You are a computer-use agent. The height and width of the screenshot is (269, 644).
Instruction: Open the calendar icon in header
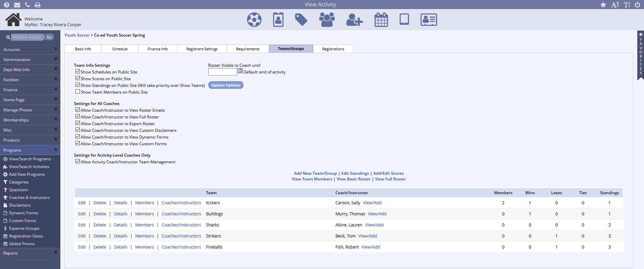pyautogui.click(x=381, y=19)
